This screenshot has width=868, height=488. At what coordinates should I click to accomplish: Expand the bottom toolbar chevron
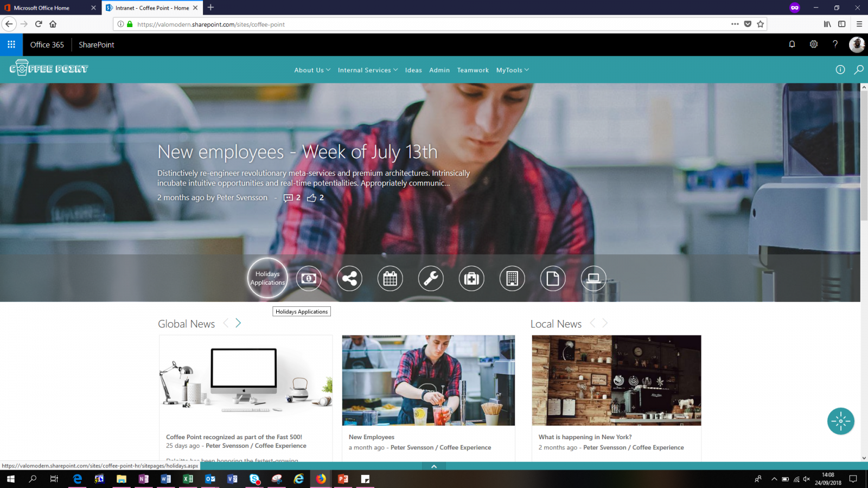[x=434, y=466]
